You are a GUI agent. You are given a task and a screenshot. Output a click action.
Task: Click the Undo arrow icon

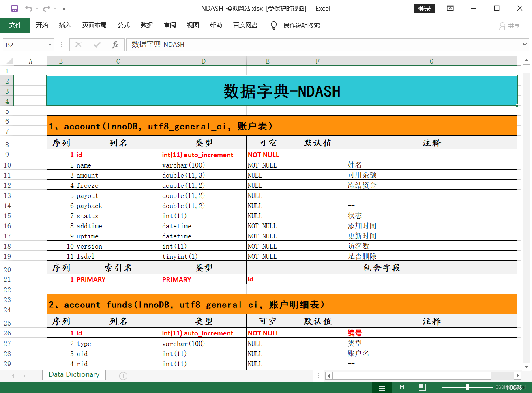coord(28,8)
